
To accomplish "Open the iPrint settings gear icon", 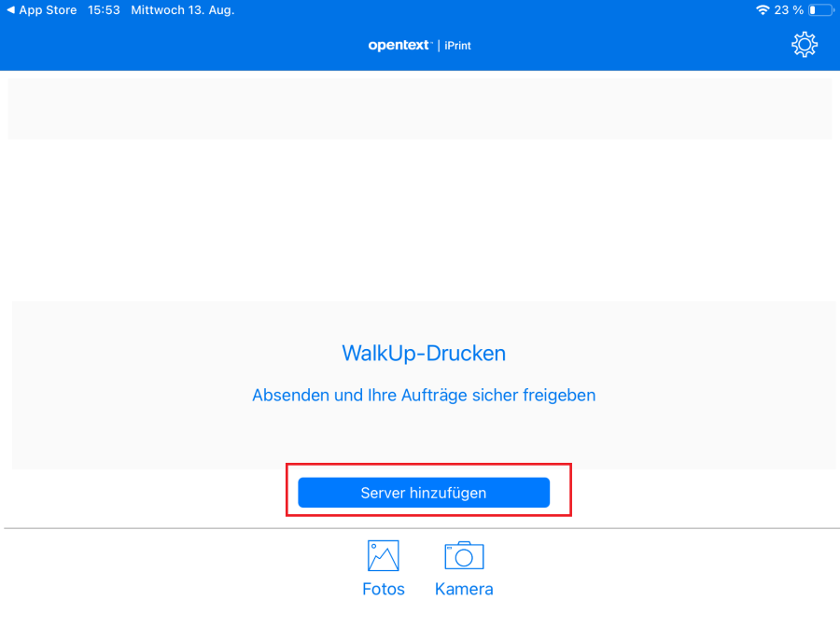I will [x=805, y=44].
